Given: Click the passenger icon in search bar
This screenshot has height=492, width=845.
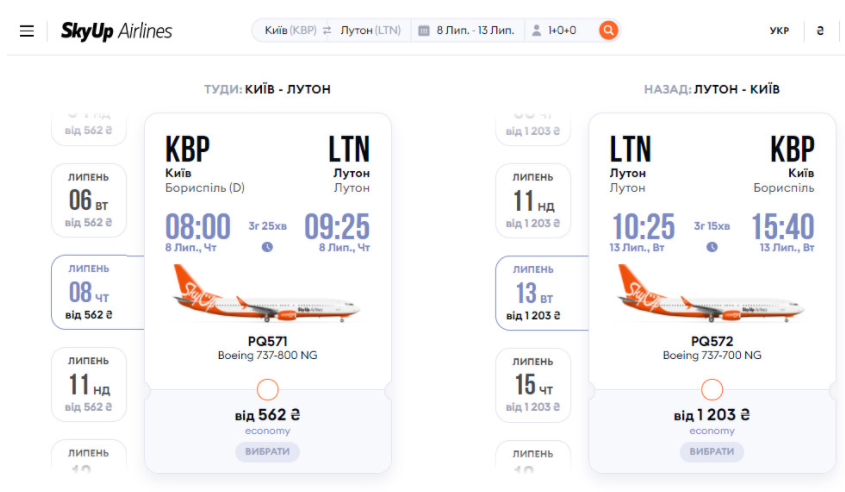Looking at the screenshot, I should (x=537, y=31).
